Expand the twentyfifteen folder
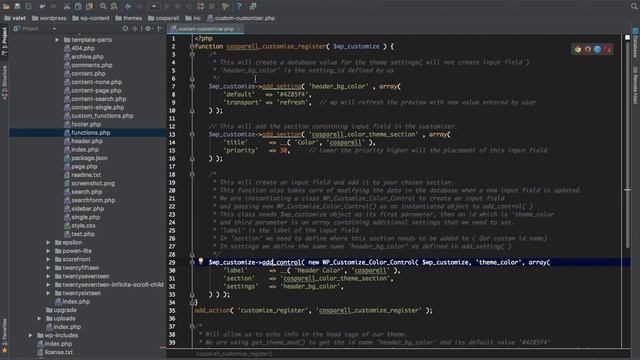This screenshot has width=640, height=360. point(48,268)
